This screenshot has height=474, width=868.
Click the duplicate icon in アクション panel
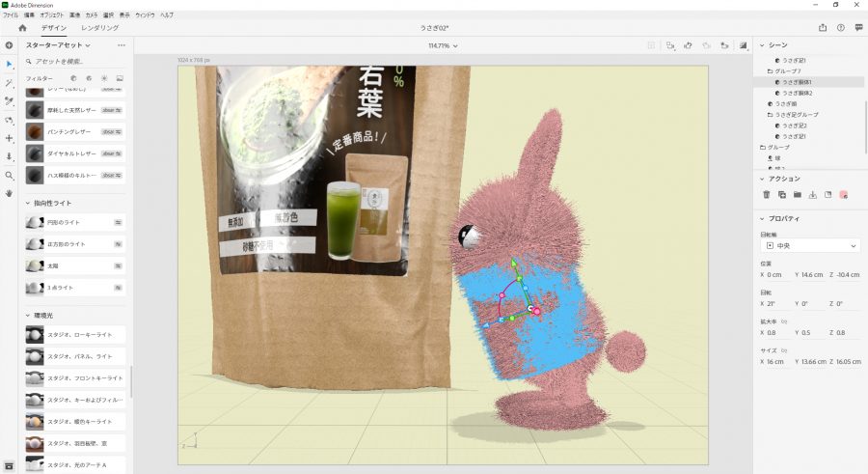(x=782, y=195)
